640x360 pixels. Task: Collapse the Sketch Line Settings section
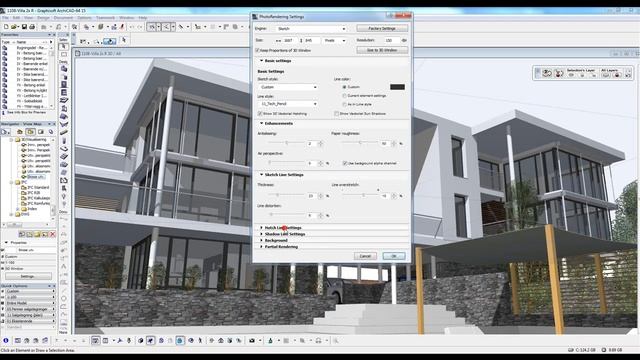click(261, 174)
